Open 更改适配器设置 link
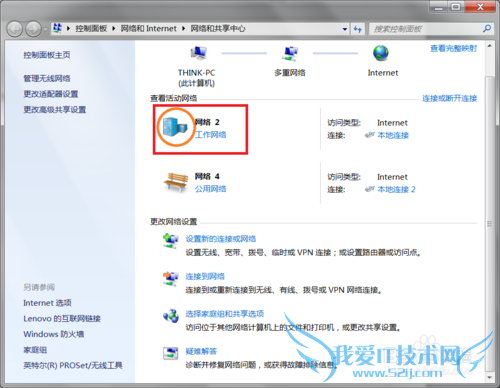This screenshot has width=500, height=388. click(x=51, y=94)
